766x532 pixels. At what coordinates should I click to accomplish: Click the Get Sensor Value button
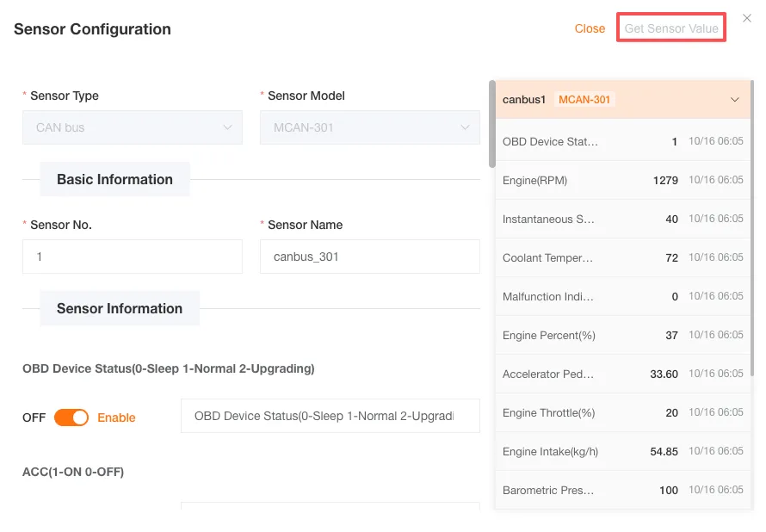tap(670, 28)
